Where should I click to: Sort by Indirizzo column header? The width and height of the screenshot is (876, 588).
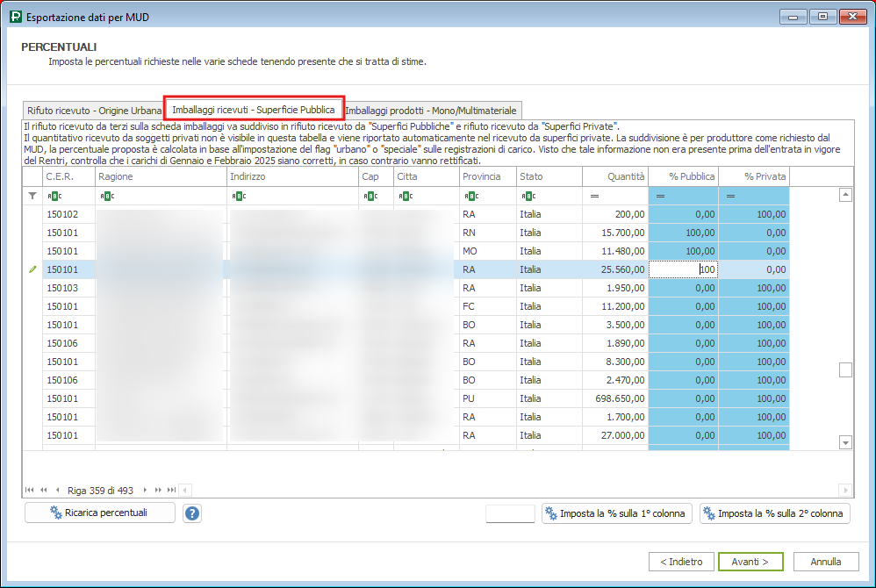[x=293, y=176]
